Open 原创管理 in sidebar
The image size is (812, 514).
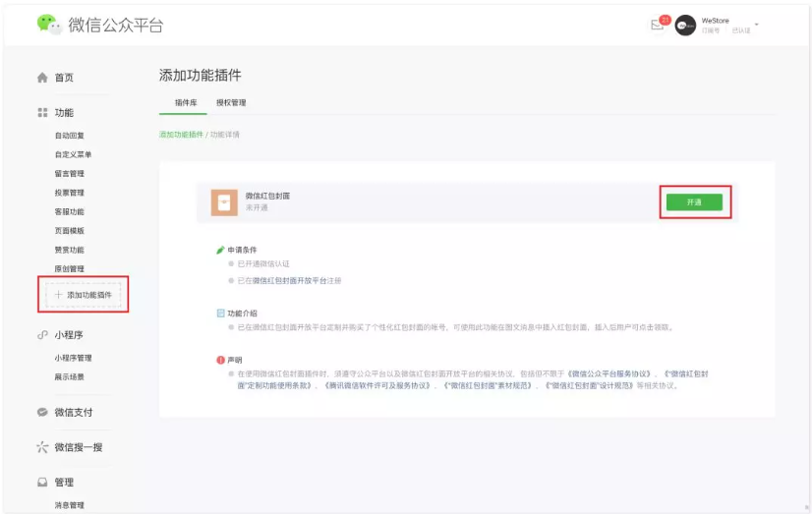click(x=70, y=268)
